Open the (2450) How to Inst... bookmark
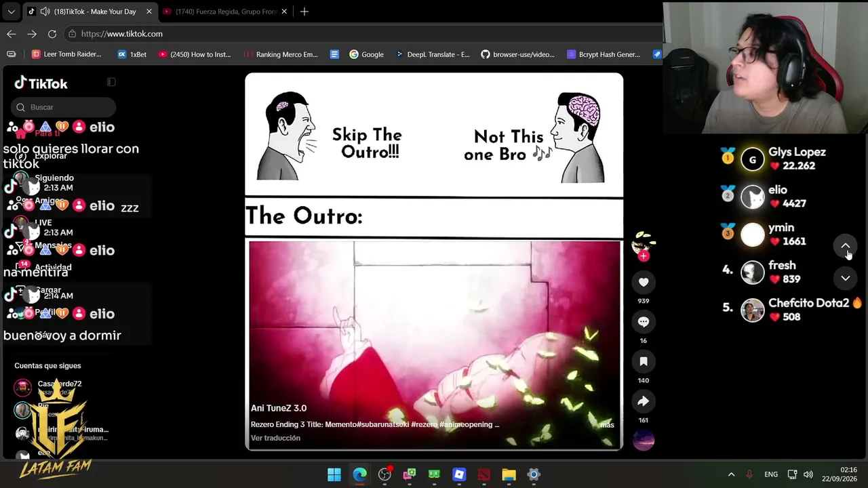The image size is (868, 488). 195,54
